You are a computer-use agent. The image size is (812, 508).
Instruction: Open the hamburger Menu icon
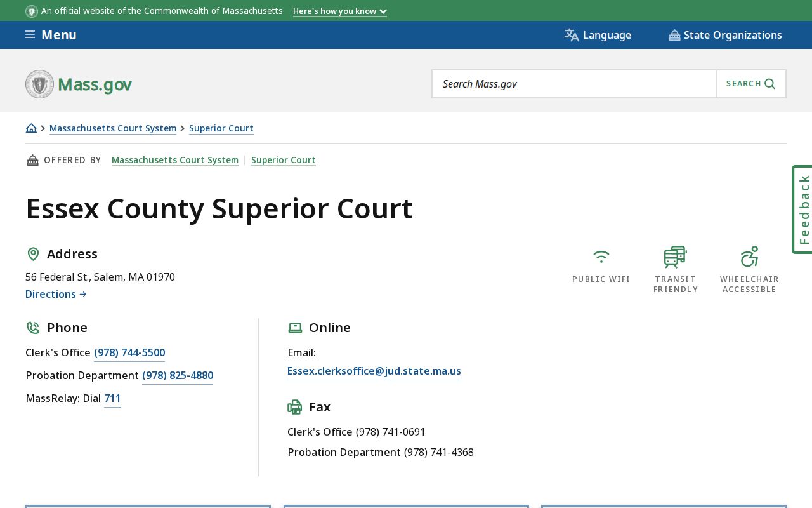[30, 35]
